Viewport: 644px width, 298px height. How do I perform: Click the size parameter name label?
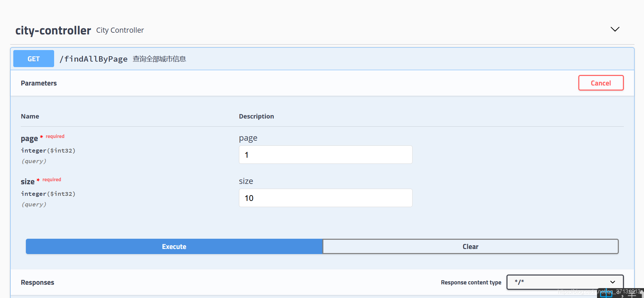pos(28,182)
